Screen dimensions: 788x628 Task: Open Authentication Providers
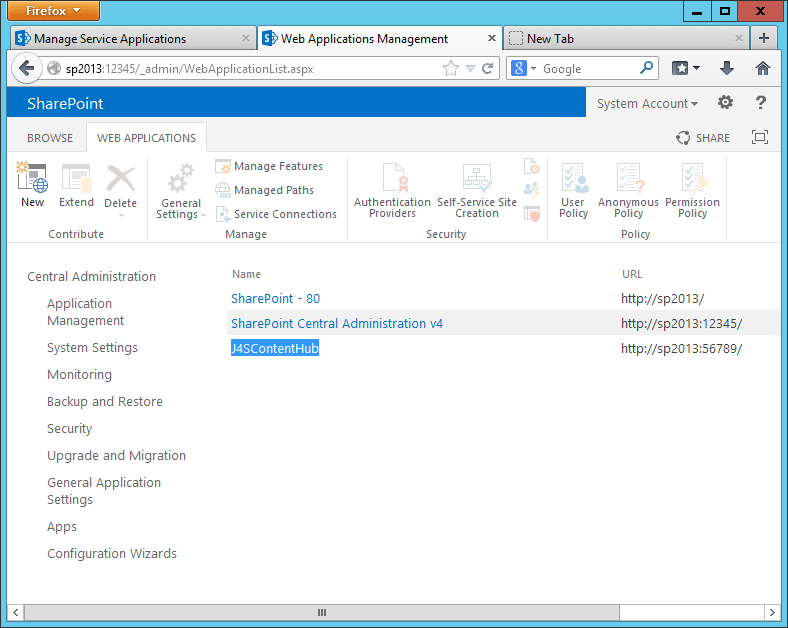[392, 191]
